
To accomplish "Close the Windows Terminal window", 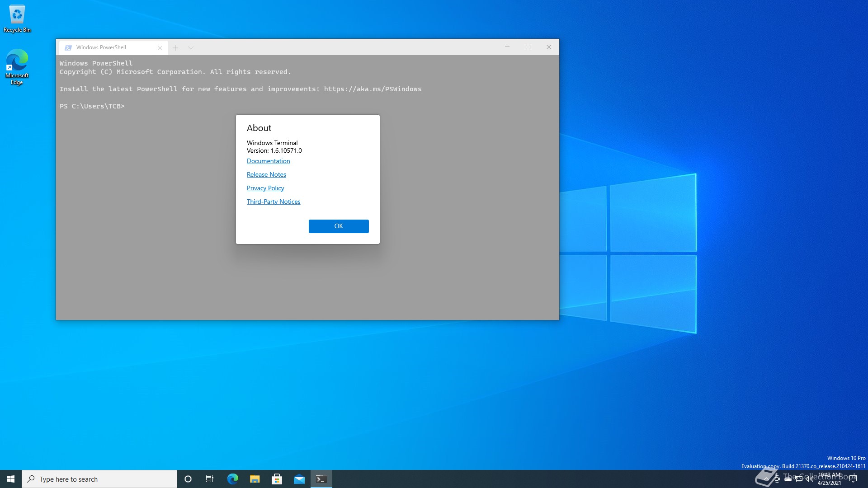I will click(x=549, y=47).
